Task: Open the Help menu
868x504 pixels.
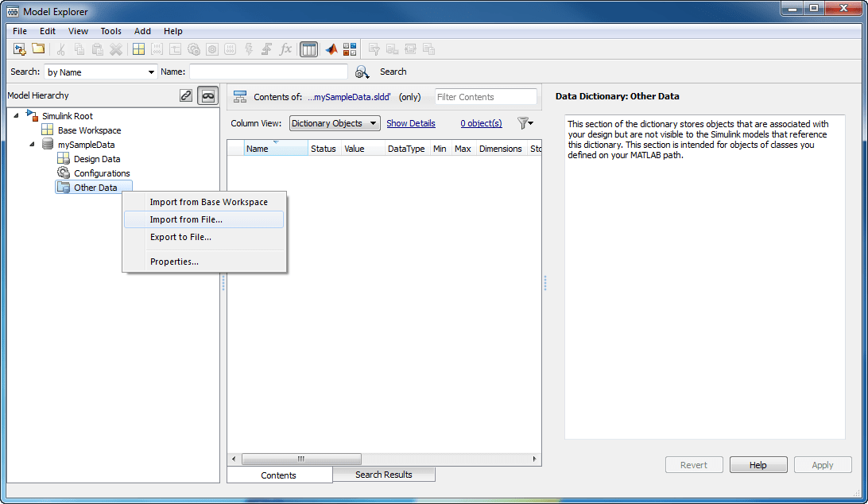Action: click(x=172, y=31)
